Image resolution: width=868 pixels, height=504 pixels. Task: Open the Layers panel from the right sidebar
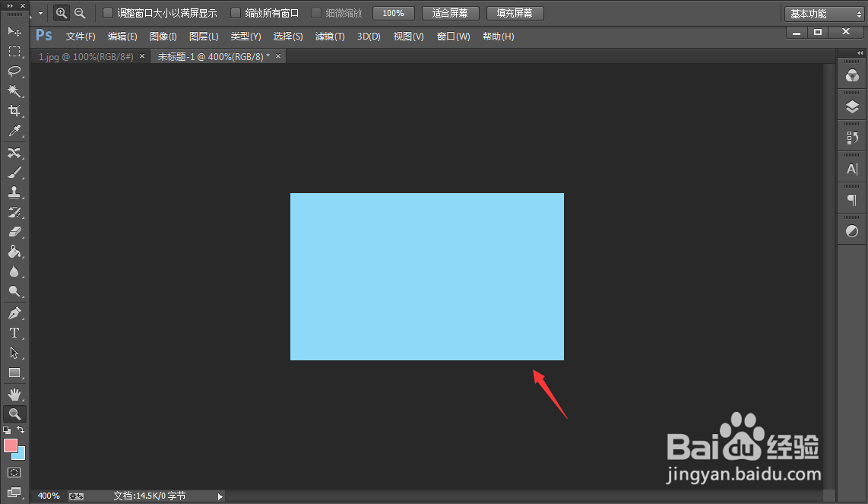851,106
